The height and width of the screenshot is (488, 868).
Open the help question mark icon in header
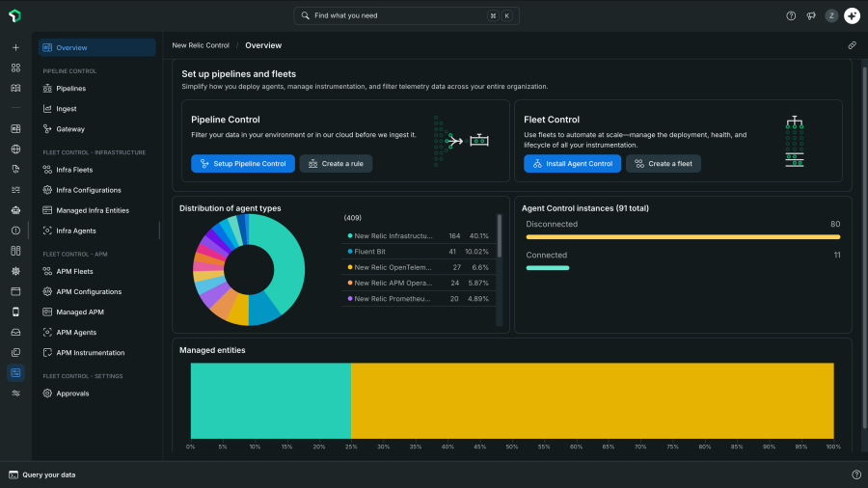(x=791, y=15)
